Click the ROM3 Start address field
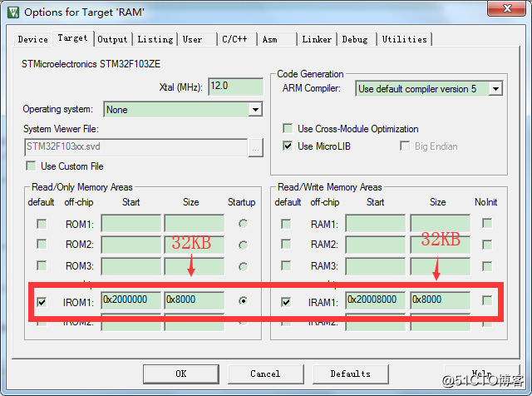 point(131,266)
